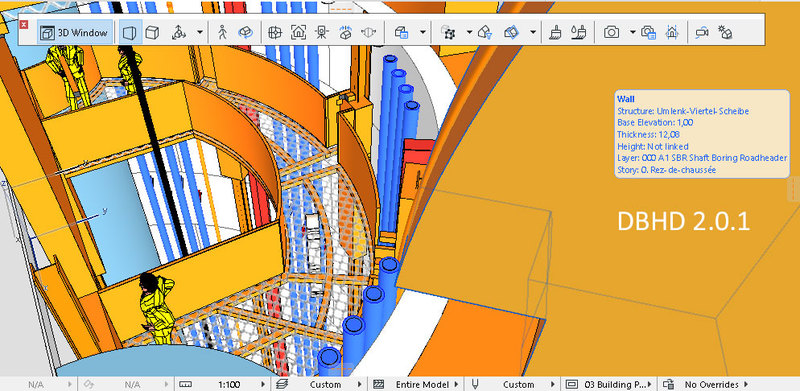Viewport: 800px width, 391px height.
Task: Click the partial structure display icon
Action: pos(378,384)
